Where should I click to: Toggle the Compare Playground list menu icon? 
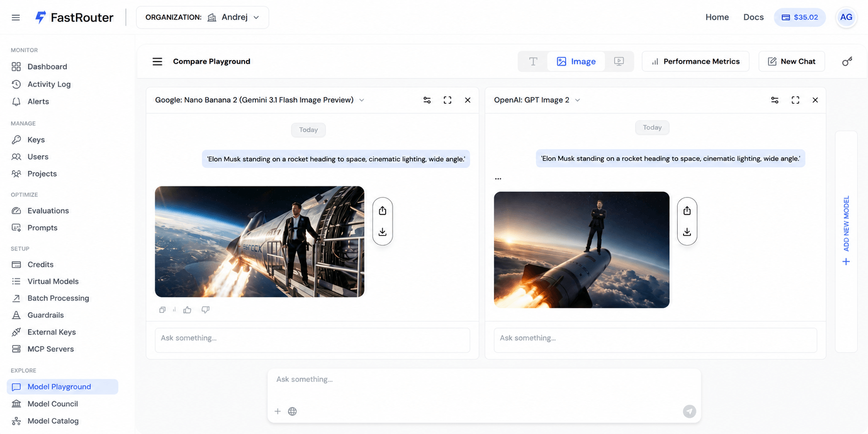pyautogui.click(x=157, y=61)
